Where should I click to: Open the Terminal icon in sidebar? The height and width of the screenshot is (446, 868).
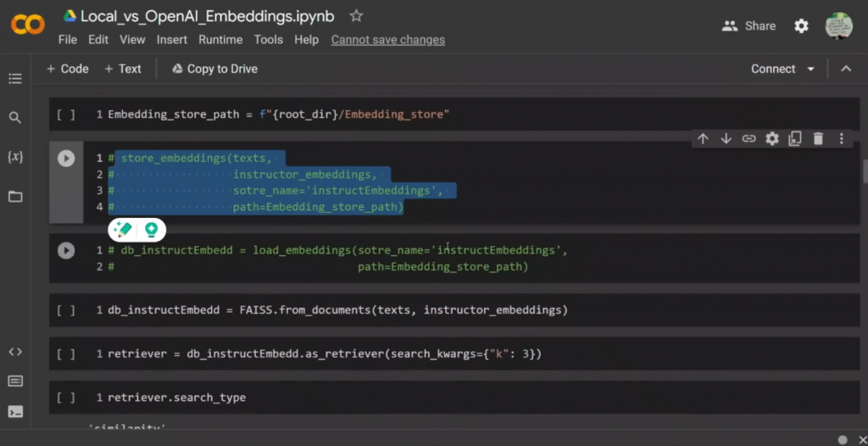[x=14, y=412]
